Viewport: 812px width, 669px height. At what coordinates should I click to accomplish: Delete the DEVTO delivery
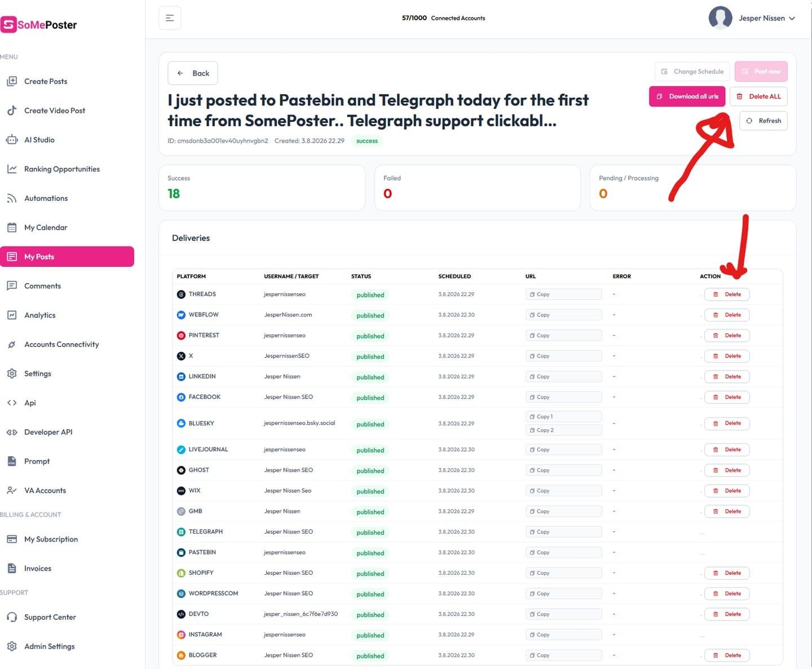tap(727, 614)
